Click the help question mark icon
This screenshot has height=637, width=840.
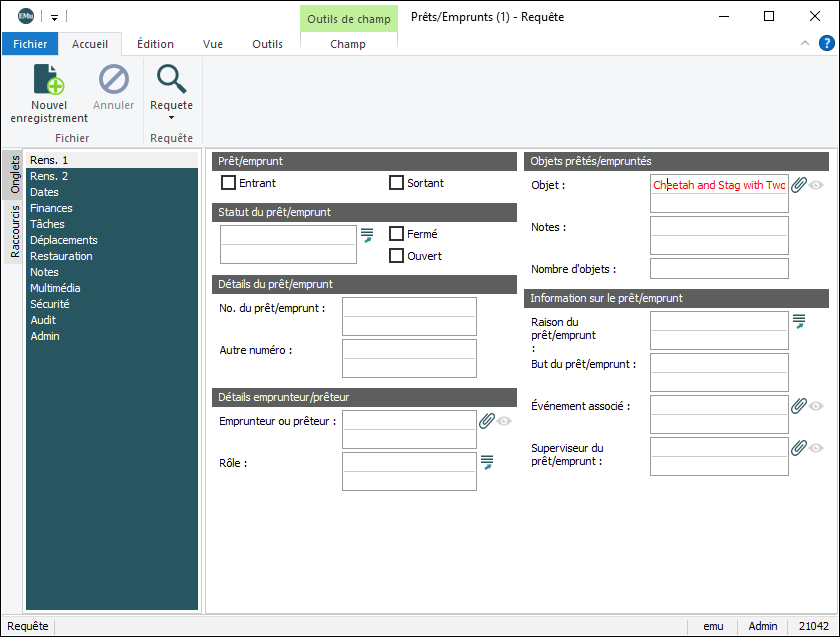[x=827, y=43]
